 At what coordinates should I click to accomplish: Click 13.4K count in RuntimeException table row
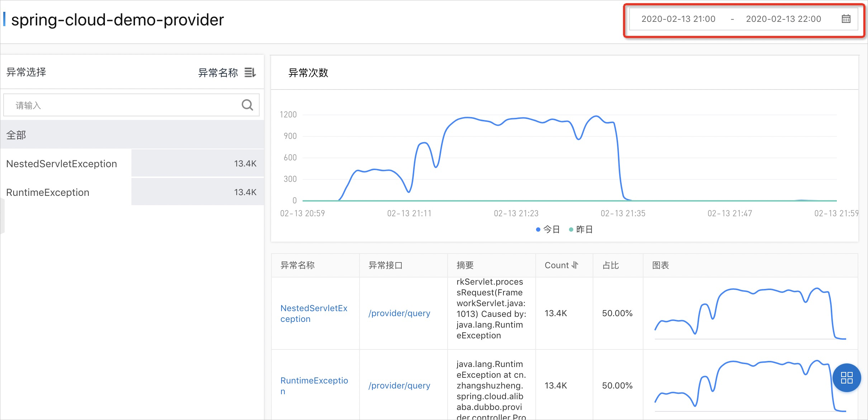(556, 386)
